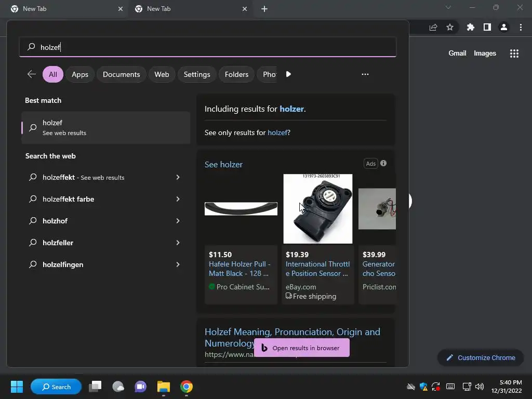Click the holzef search input field
This screenshot has width=532, height=399.
click(208, 47)
